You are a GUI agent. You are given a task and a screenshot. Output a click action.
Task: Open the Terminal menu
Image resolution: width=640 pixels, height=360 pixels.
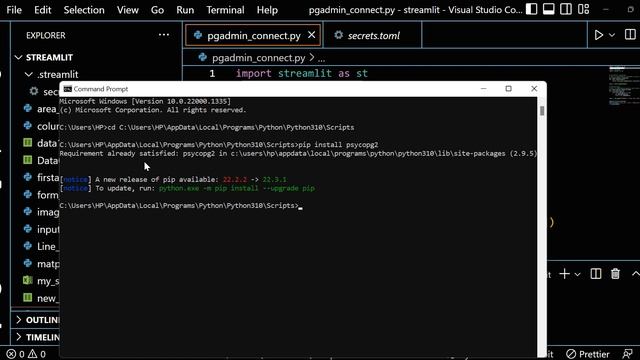[225, 10]
